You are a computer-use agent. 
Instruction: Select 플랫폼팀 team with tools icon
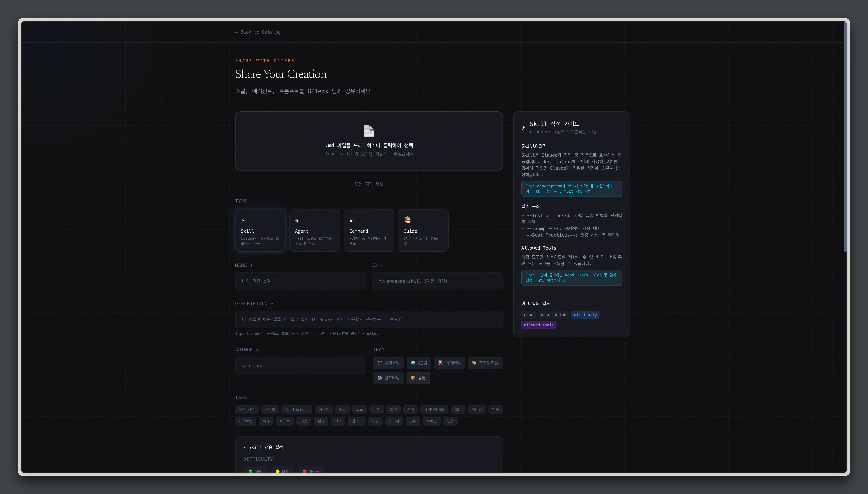click(388, 363)
